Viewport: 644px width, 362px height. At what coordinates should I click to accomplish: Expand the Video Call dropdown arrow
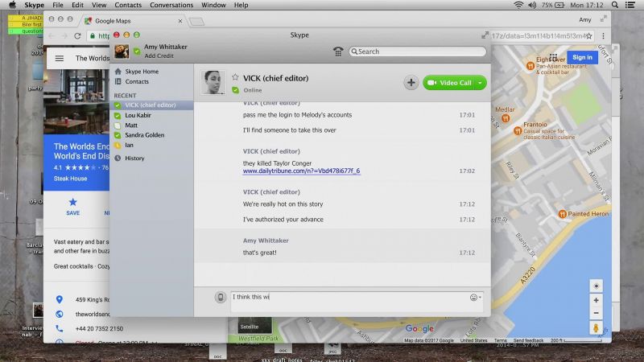pyautogui.click(x=481, y=83)
